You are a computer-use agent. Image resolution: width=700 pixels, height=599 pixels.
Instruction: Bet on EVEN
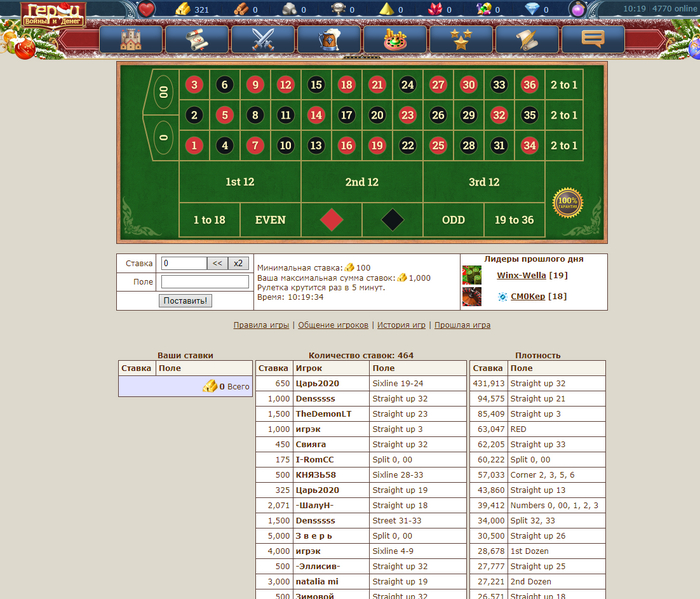(270, 220)
